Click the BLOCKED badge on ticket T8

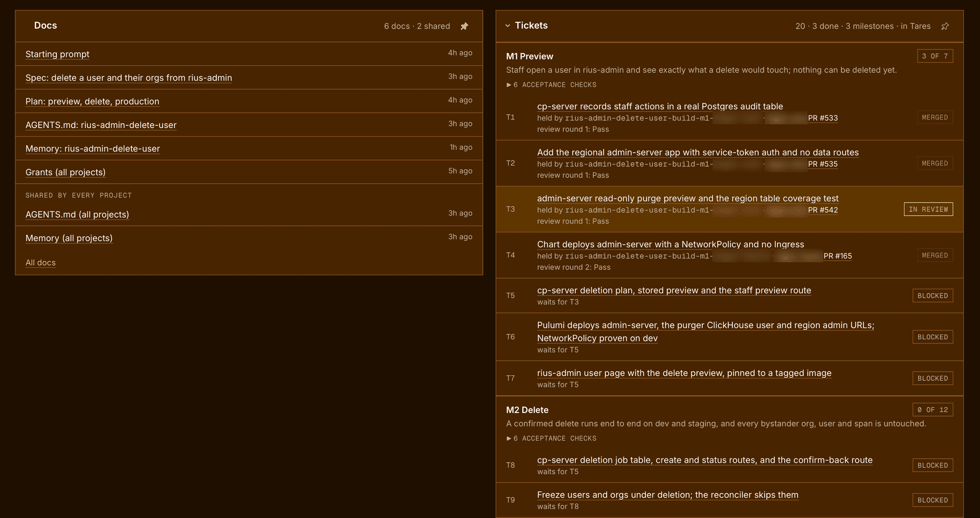[932, 466]
